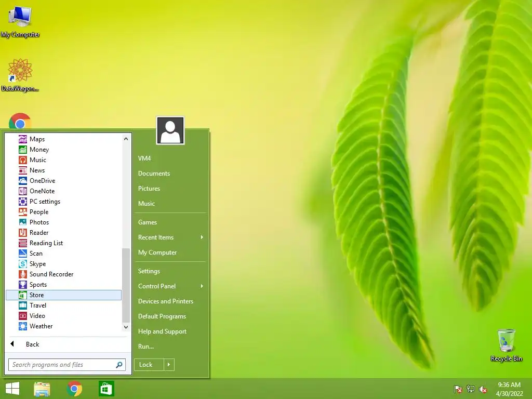Click the programs list scroll-up arrow
The width and height of the screenshot is (532, 399).
tap(126, 139)
